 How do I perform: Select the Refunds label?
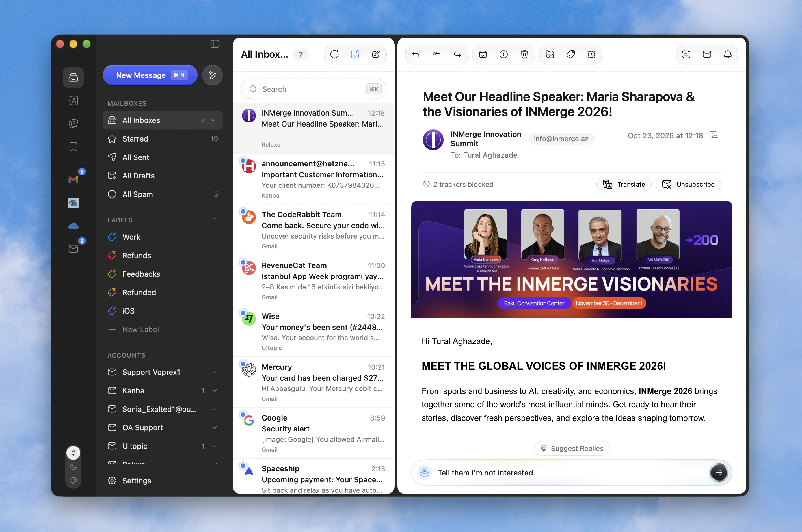(x=163, y=256)
